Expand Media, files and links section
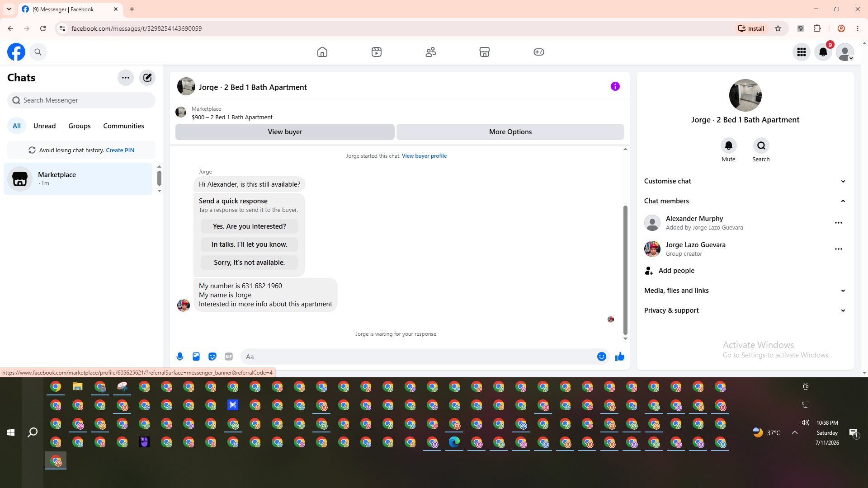868x488 pixels. pyautogui.click(x=745, y=291)
